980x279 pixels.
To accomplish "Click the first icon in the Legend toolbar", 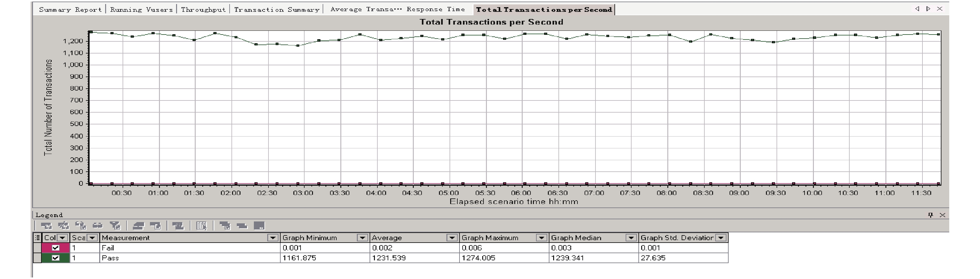I will [x=46, y=226].
